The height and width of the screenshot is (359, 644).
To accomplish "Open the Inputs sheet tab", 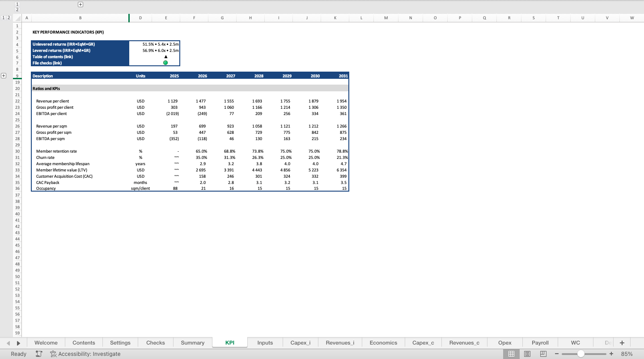I will tap(265, 342).
